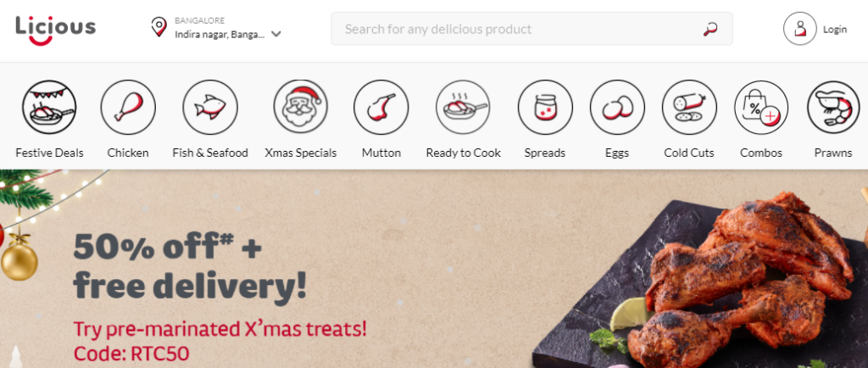The image size is (868, 368).
Task: Open the Festive Deals category icon
Action: pos(49,108)
